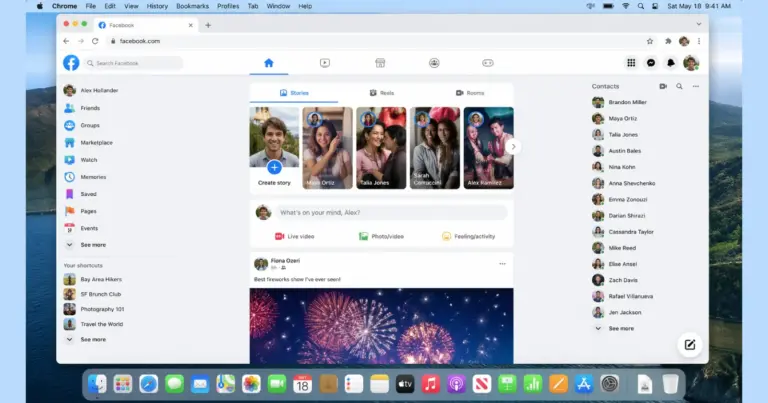Open the Groups icon in top nav
Viewport: 768px width, 403px height.
click(434, 63)
